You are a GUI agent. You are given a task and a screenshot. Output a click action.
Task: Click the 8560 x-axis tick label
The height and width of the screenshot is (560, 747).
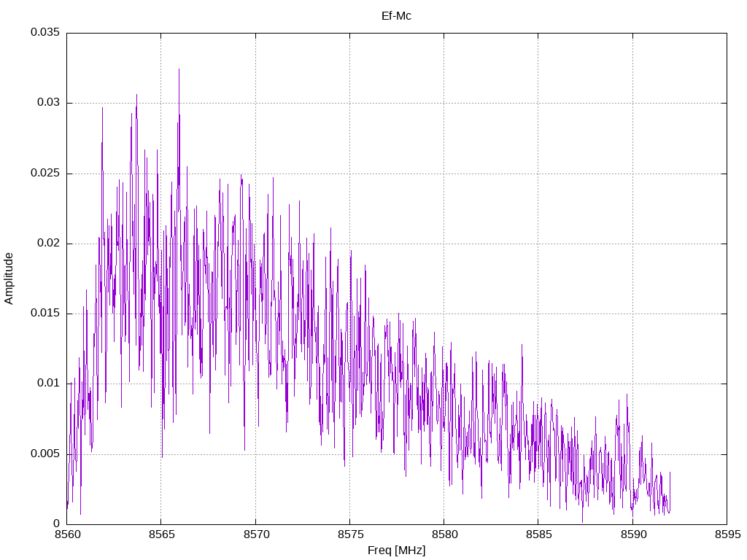click(x=66, y=534)
